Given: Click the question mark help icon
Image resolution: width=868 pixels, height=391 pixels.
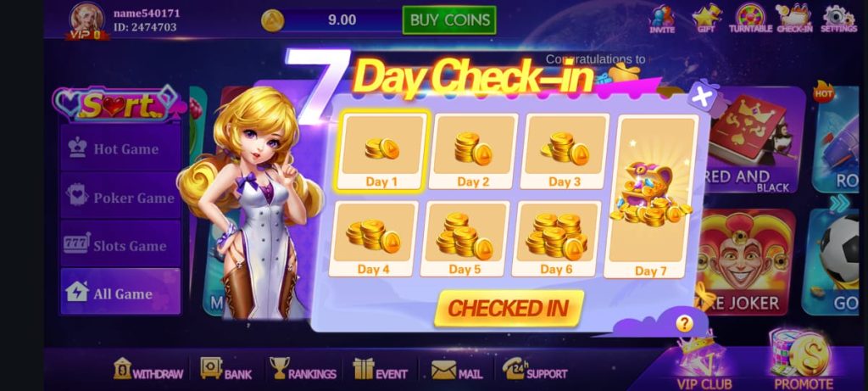Looking at the screenshot, I should (685, 323).
